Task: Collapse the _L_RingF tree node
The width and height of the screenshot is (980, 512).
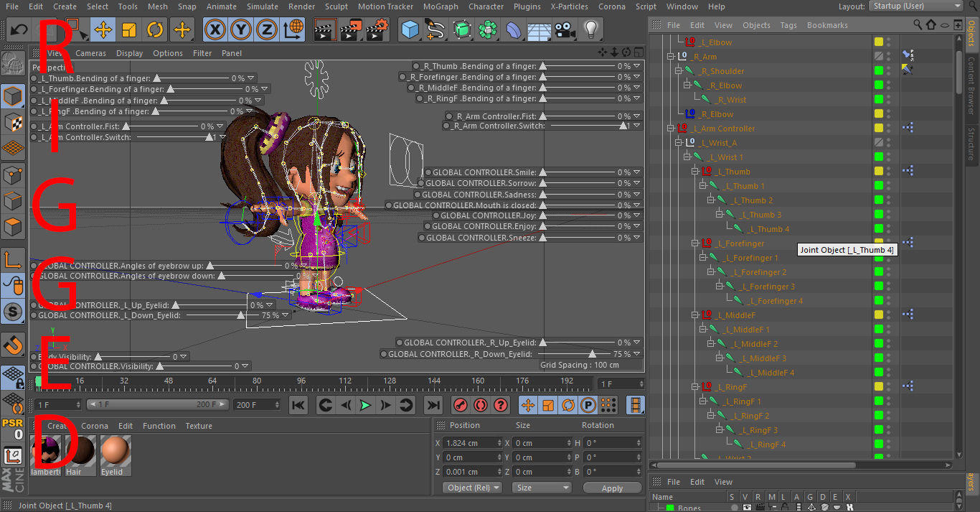Action: [695, 387]
